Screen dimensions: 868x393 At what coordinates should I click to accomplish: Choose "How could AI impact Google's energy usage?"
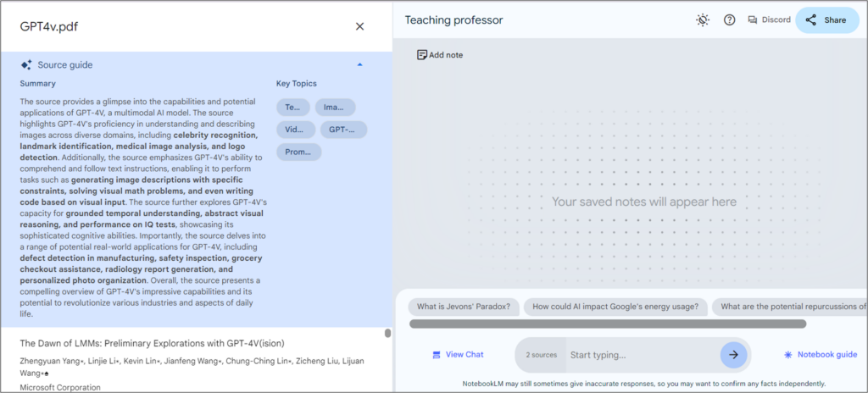[x=615, y=307]
